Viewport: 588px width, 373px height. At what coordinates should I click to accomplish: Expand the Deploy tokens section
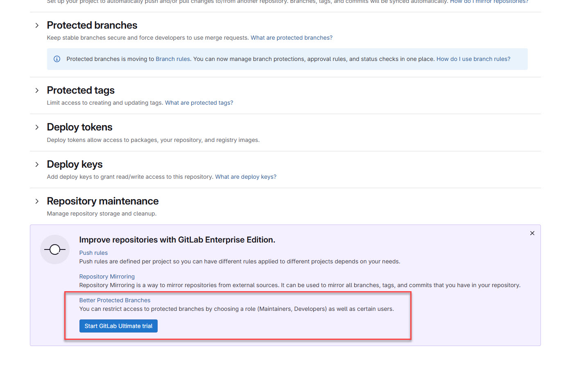(37, 127)
